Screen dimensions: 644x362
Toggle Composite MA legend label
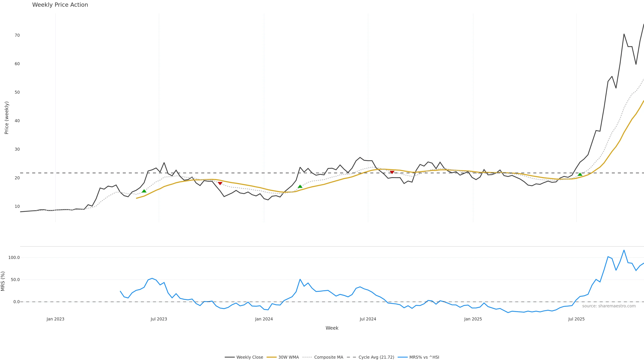[x=329, y=357]
